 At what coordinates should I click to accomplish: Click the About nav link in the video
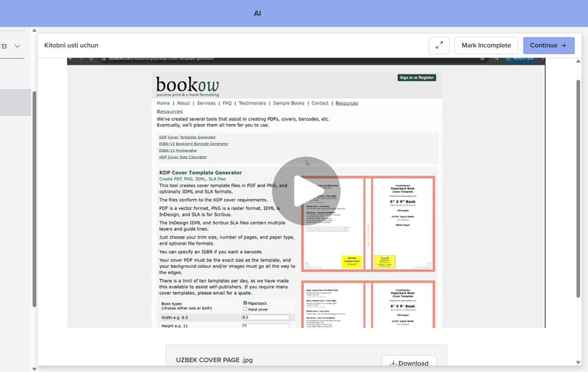[x=183, y=103]
